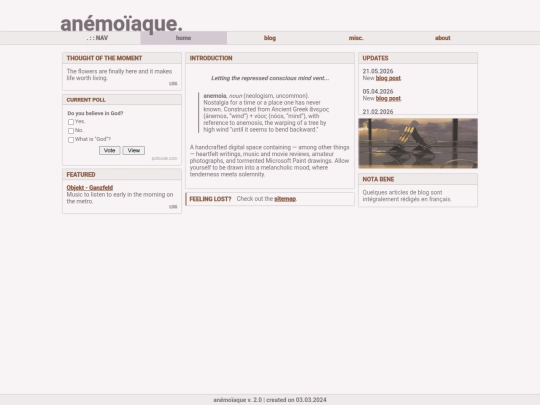The image size is (540, 405).
Task: Click the 'CURRENT POLL' heading
Action: [86, 100]
